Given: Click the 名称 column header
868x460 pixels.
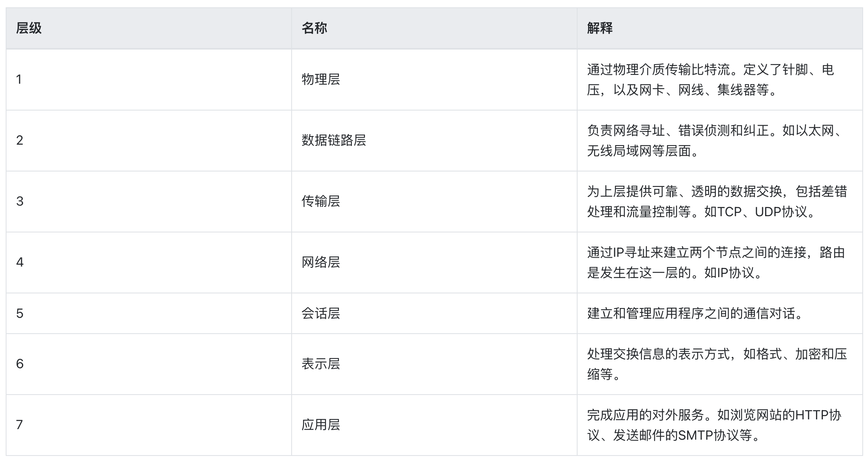Looking at the screenshot, I should 314,28.
